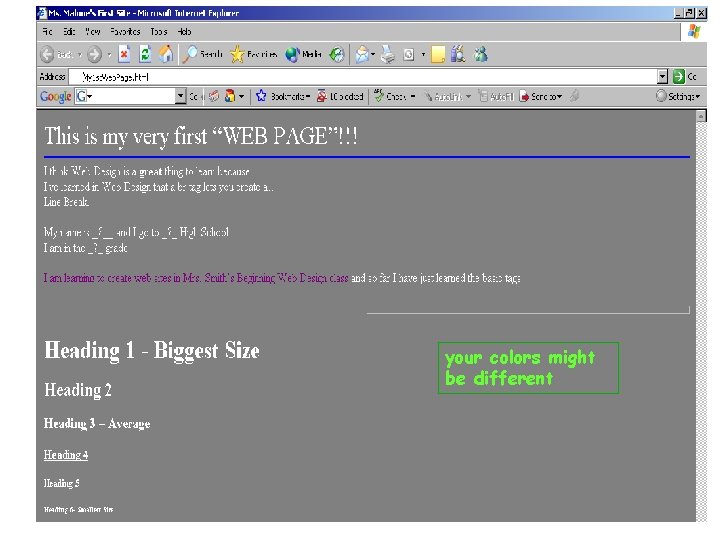The image size is (720, 540).
Task: Click the Edit page icon
Action: [x=408, y=55]
